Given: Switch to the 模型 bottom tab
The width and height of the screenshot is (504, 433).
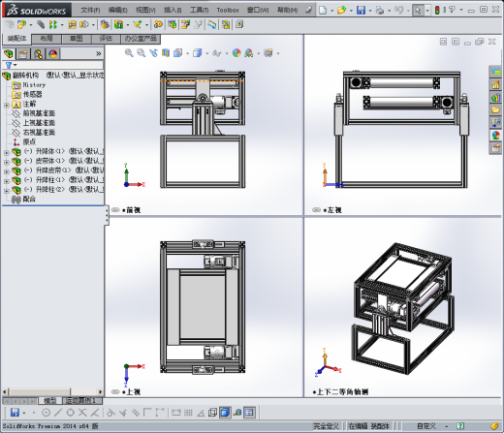Looking at the screenshot, I should click(49, 401).
